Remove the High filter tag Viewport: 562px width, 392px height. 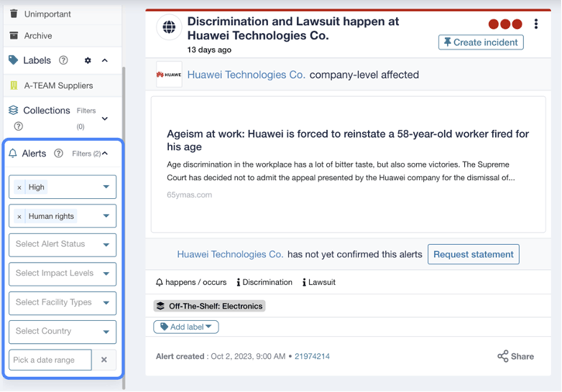19,187
